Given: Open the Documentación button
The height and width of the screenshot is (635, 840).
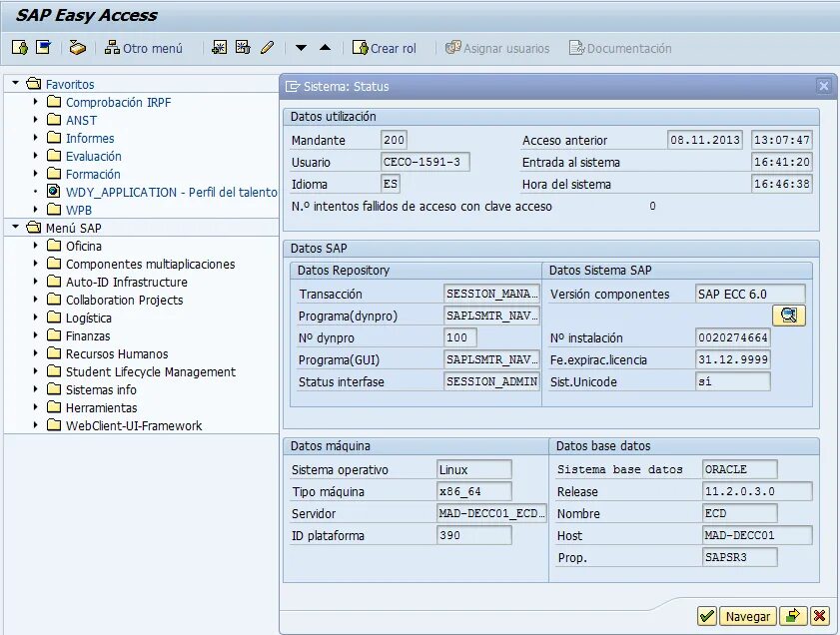Looking at the screenshot, I should 620,48.
